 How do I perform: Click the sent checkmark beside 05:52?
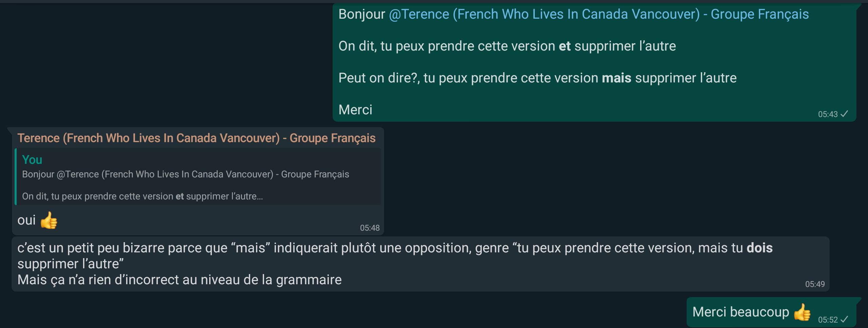pos(844,320)
